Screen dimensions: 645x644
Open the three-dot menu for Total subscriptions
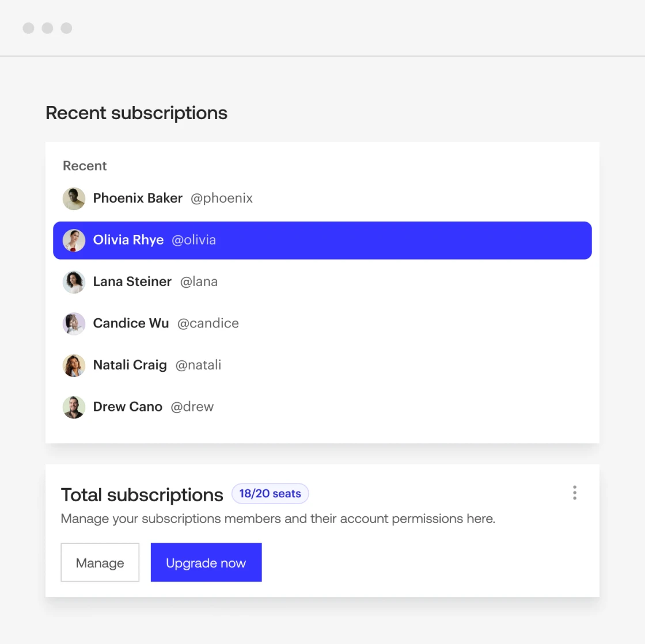[574, 493]
